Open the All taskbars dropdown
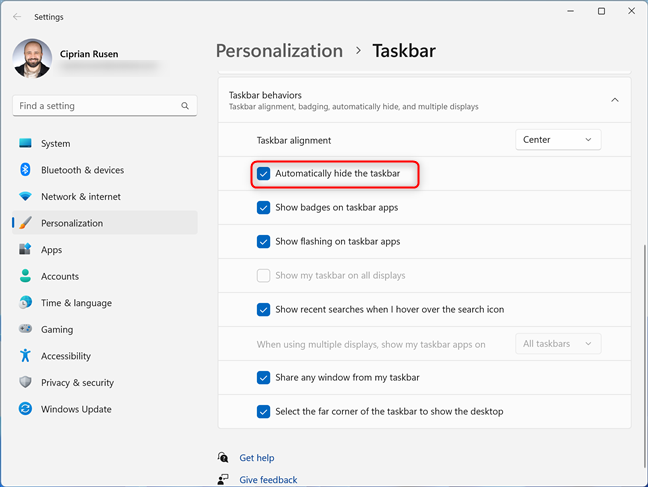Viewport: 648px width, 487px height. coord(558,344)
